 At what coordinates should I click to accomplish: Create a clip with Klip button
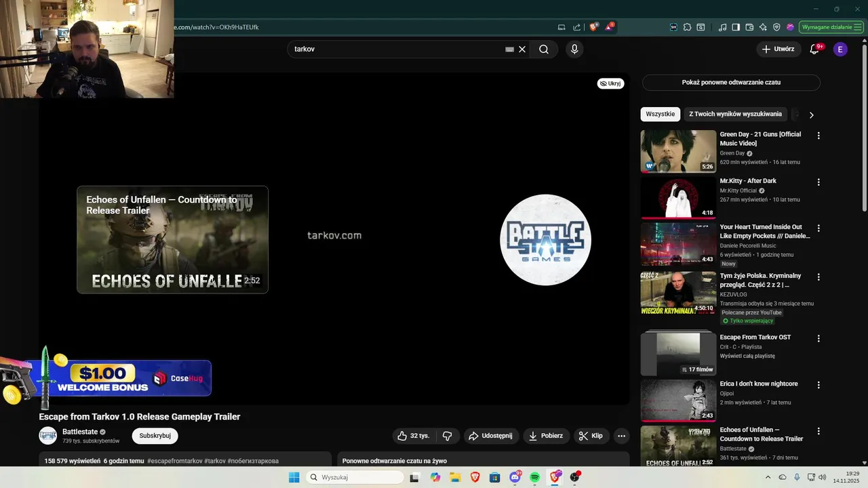point(591,436)
